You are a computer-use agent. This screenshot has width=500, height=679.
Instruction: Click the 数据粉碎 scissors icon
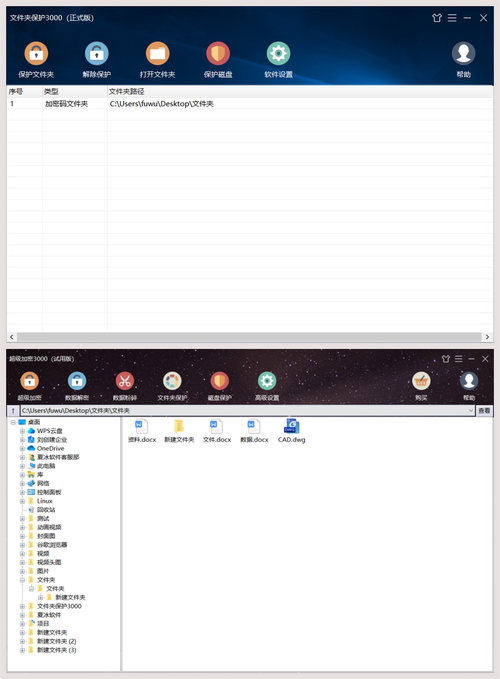pos(125,381)
